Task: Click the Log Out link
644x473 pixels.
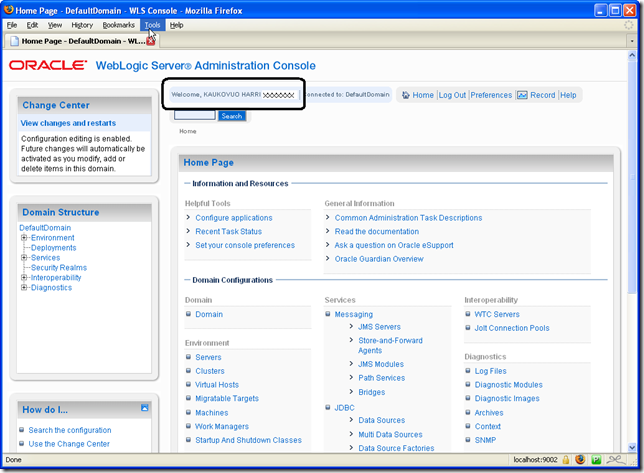Action: [x=452, y=95]
